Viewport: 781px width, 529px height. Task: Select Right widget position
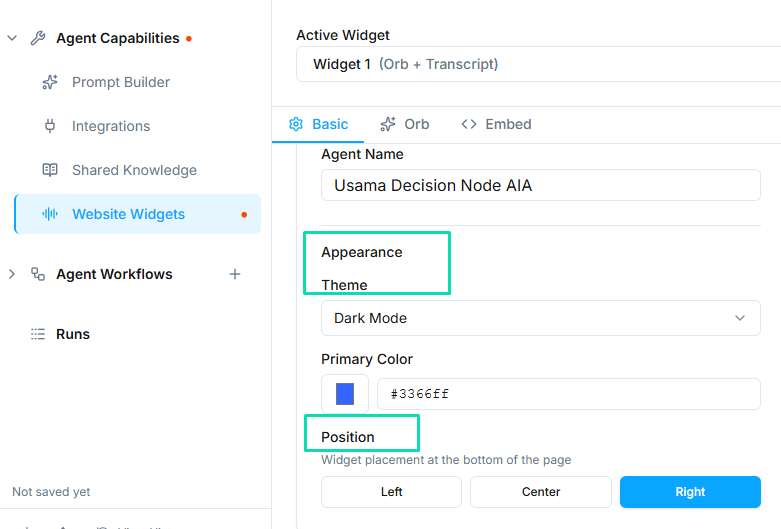tap(690, 492)
